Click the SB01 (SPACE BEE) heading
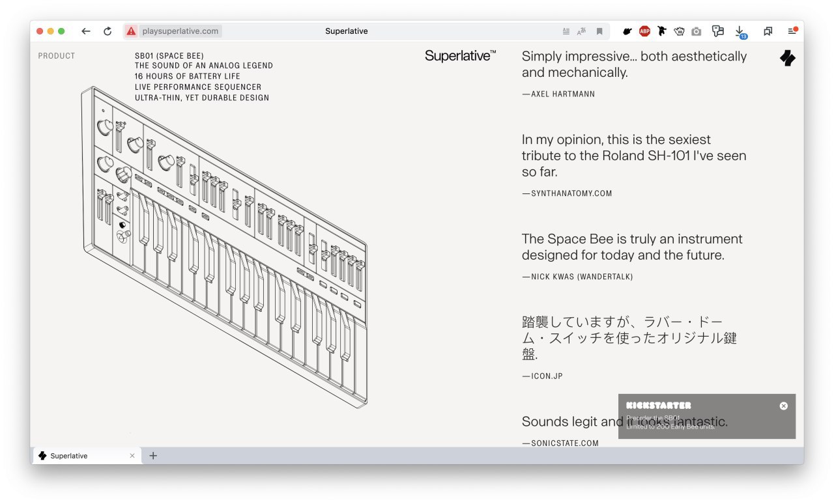The width and height of the screenshot is (834, 504). point(169,56)
